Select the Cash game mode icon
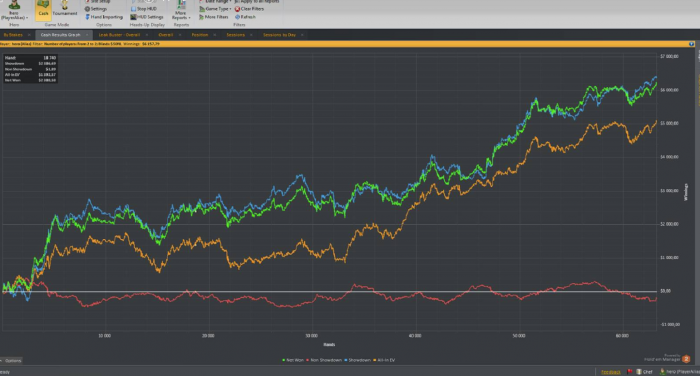The image size is (700, 376). click(x=43, y=9)
